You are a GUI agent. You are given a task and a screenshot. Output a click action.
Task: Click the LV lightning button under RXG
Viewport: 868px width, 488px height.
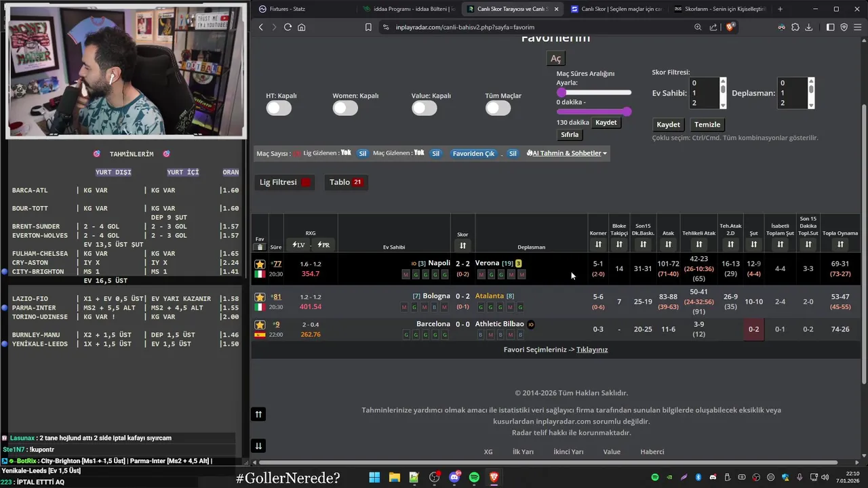[x=298, y=245]
